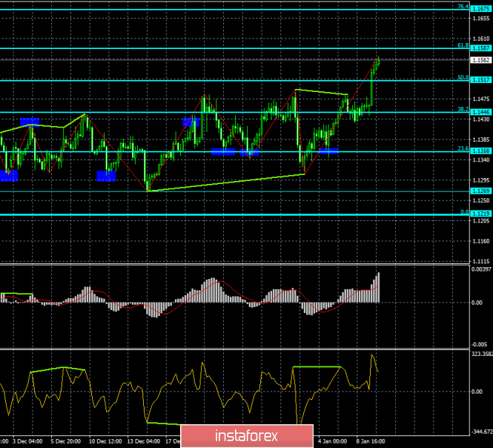
Task: Select the 38.2 Fibonacci level label
Action: pyautogui.click(x=463, y=109)
